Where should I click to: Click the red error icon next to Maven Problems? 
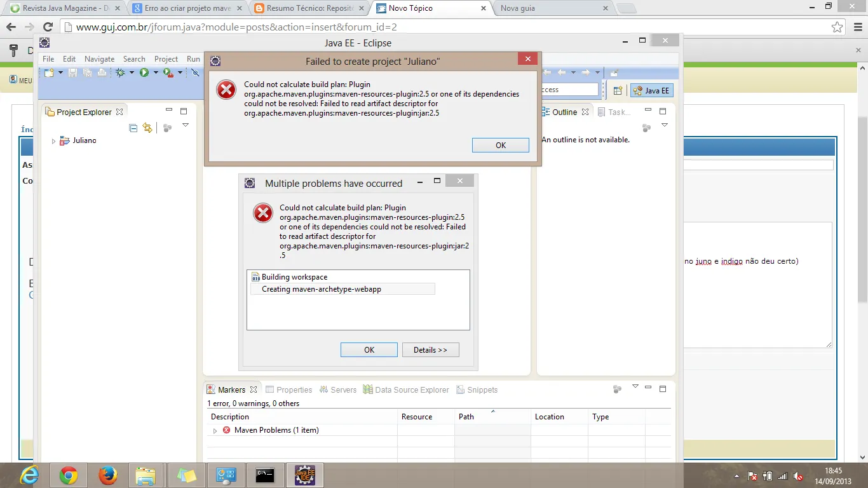pos(226,430)
